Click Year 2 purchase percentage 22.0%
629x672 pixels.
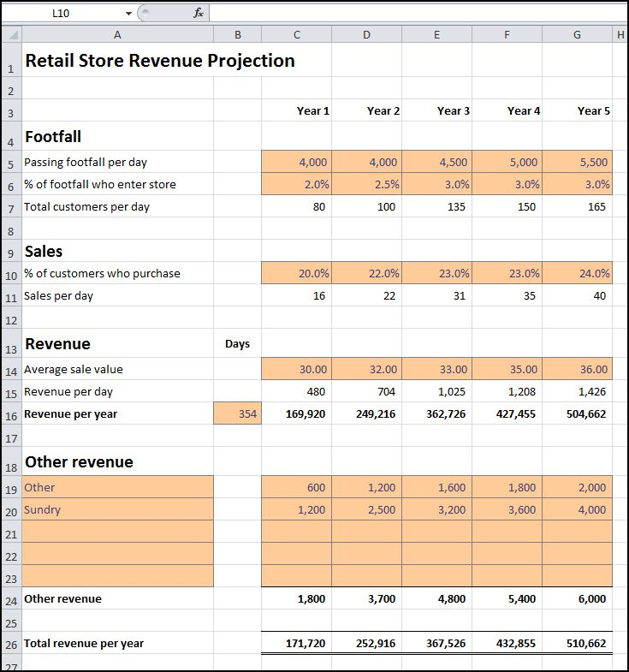pos(367,273)
